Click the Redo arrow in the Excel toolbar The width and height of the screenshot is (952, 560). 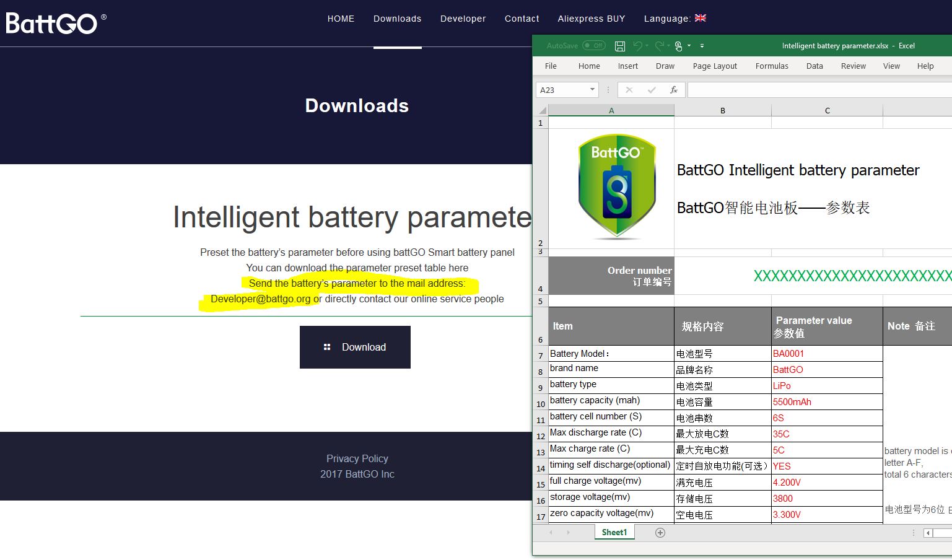click(659, 46)
